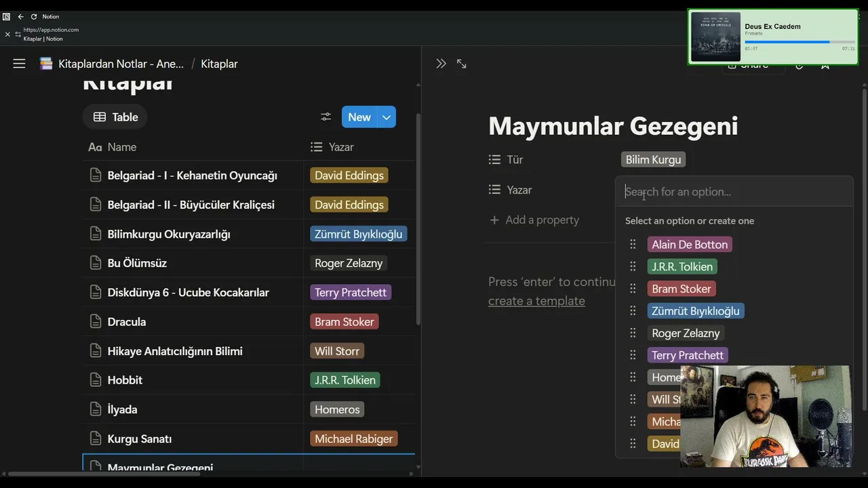This screenshot has height=488, width=868.
Task: Click the Bilim Kurgu tag value
Action: pyautogui.click(x=653, y=160)
